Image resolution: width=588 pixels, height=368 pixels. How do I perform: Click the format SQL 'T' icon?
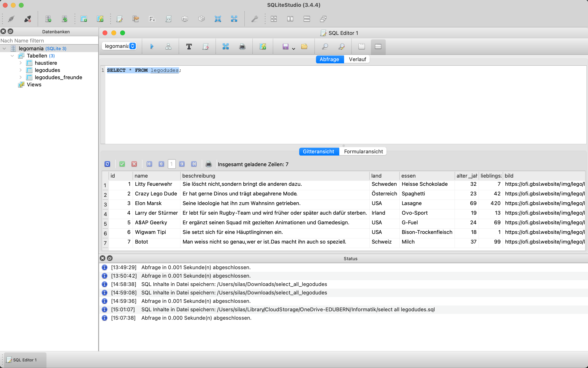[x=189, y=46]
